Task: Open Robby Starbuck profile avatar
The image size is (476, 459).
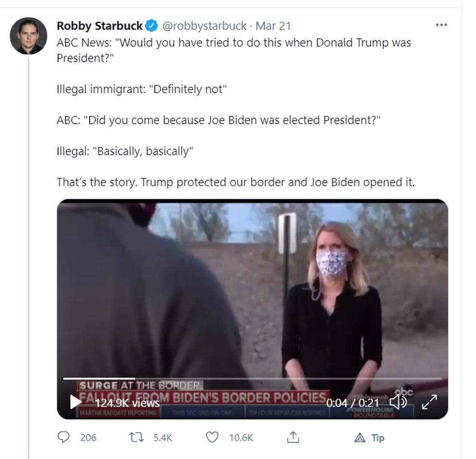Action: click(x=29, y=36)
